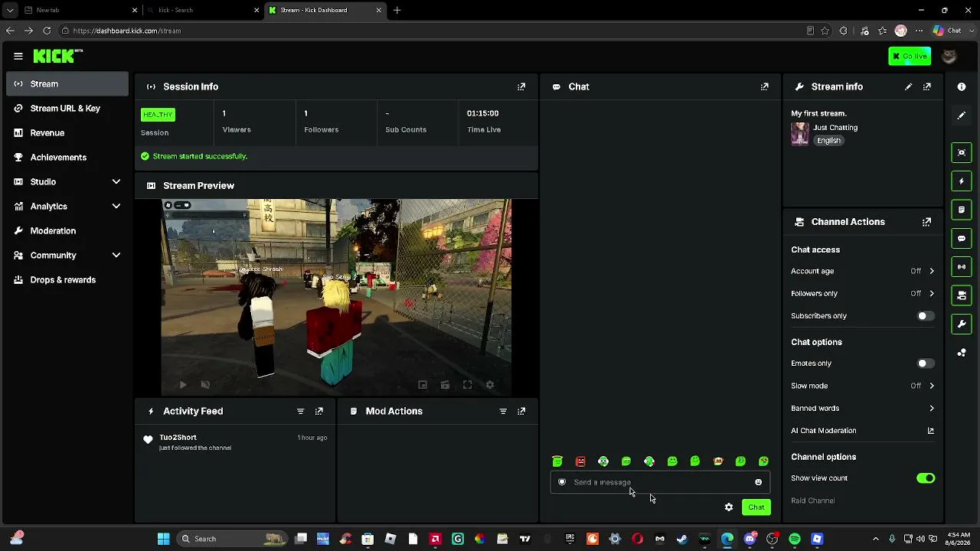The width and height of the screenshot is (980, 551).
Task: Open Stream URL & Key page
Action: tap(67, 108)
